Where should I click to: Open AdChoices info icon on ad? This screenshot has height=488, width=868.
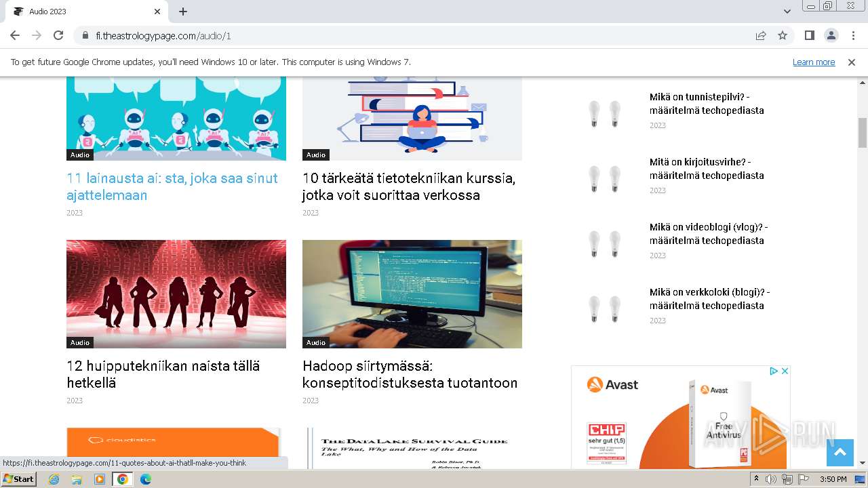(774, 371)
